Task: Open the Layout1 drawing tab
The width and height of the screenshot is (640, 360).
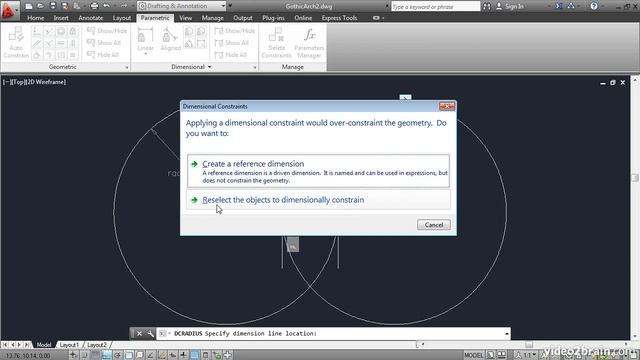Action: 69,345
